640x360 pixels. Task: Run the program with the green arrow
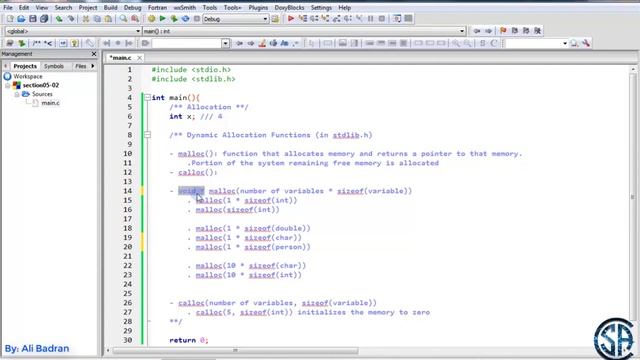pos(162,19)
